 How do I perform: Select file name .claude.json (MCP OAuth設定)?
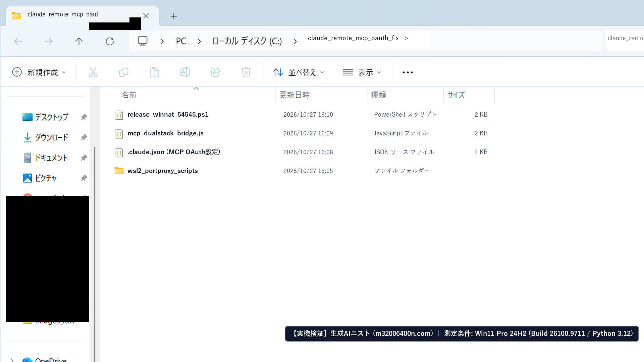point(174,152)
